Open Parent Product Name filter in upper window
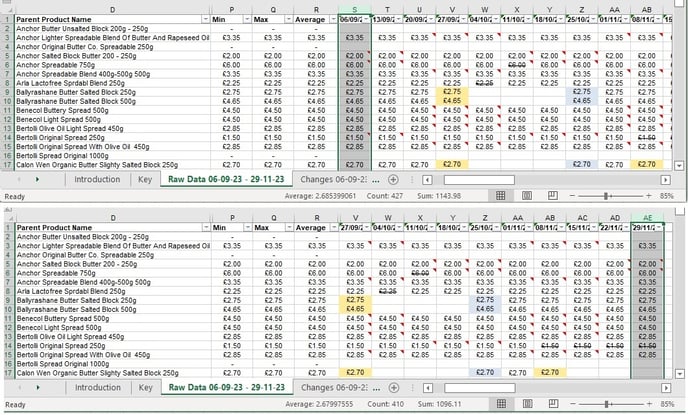Viewport: 688px width, 415px height. 205,20
